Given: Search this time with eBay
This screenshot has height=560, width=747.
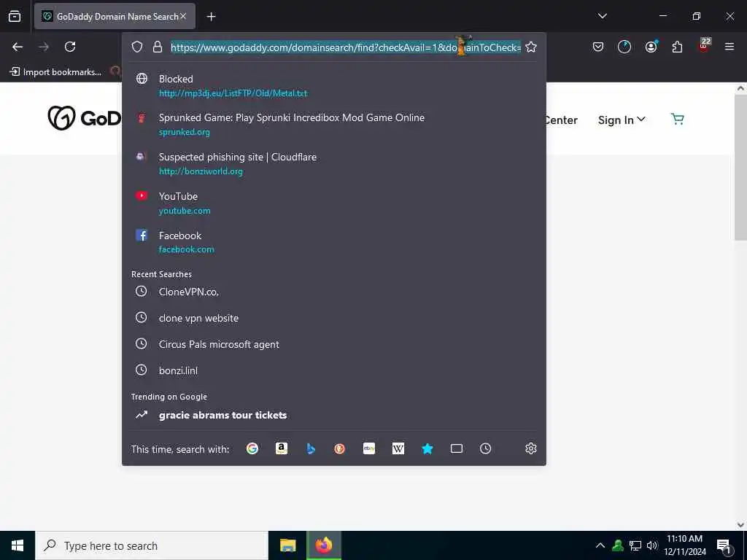Looking at the screenshot, I should [369, 448].
